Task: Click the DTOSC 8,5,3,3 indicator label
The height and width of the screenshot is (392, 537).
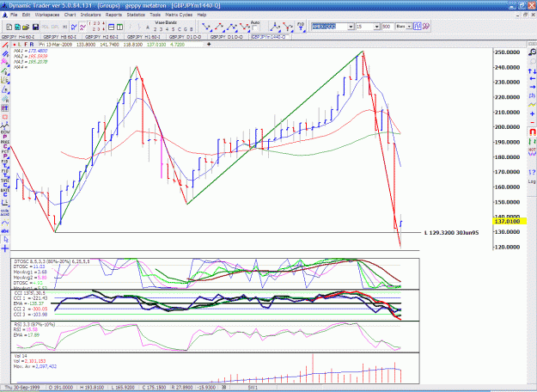Action: click(52, 261)
